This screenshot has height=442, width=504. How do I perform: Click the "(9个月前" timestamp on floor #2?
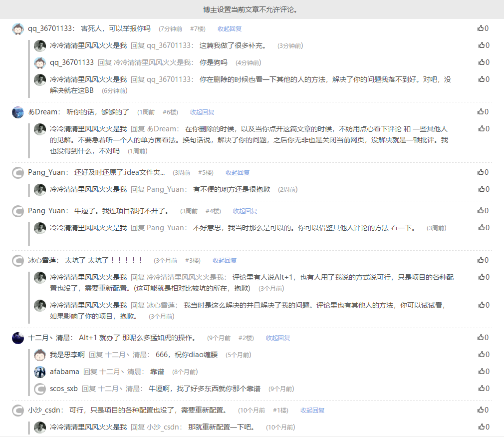(x=219, y=338)
